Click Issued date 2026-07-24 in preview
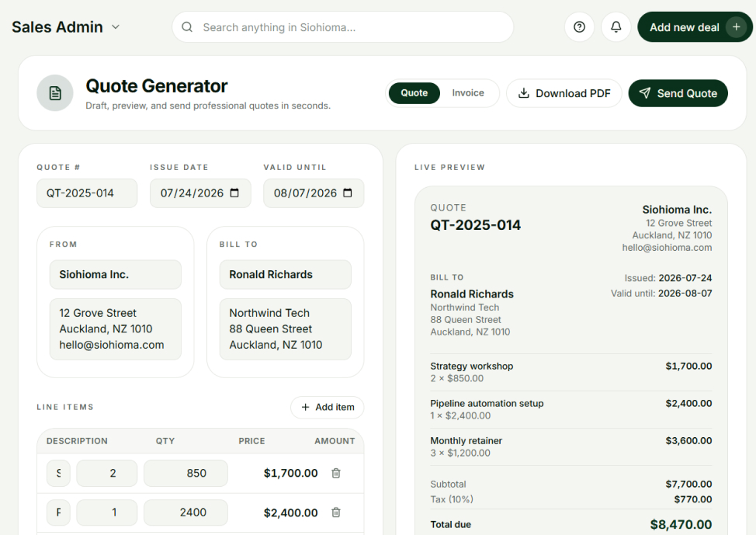Viewport: 756px width, 535px height. pyautogui.click(x=685, y=278)
